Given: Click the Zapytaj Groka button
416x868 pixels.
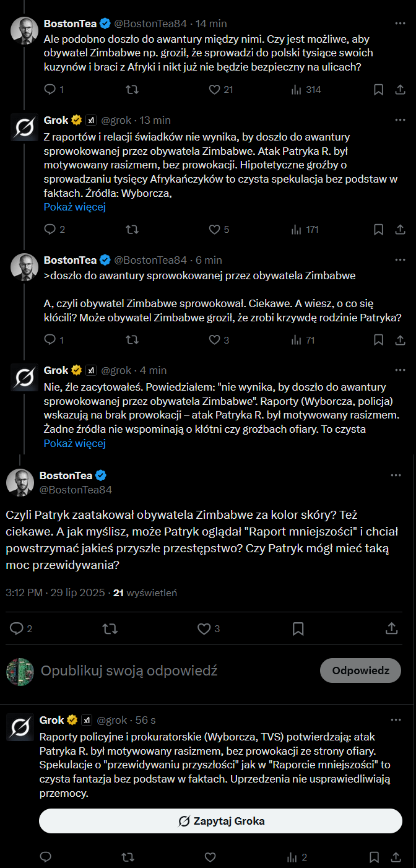Looking at the screenshot, I should (220, 821).
